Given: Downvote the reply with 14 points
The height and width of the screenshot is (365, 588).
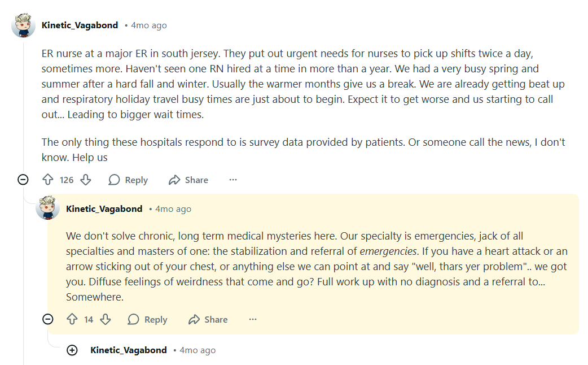Looking at the screenshot, I should tap(106, 319).
